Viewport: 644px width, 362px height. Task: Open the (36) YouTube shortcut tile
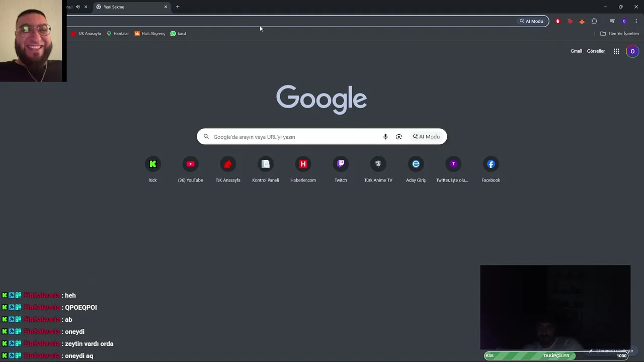[190, 169]
